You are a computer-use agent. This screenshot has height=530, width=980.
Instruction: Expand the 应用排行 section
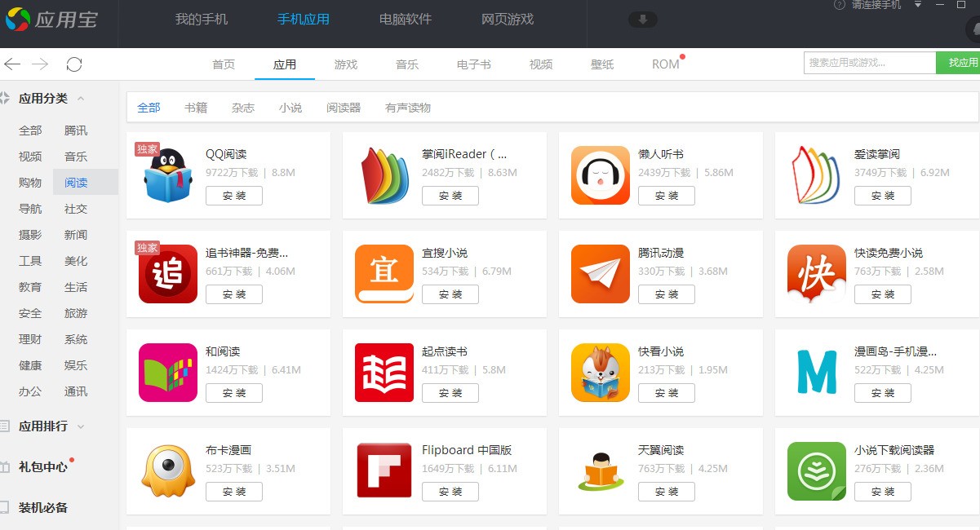44,426
